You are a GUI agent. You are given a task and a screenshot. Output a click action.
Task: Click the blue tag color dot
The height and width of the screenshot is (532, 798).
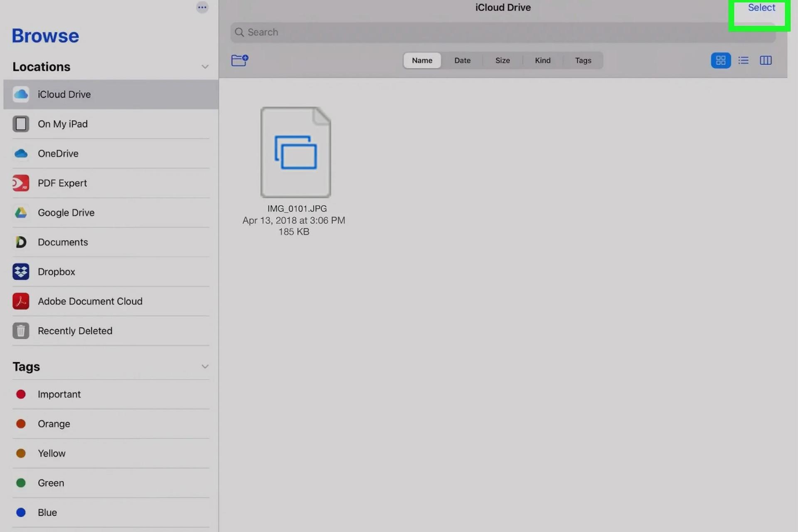coord(21,512)
